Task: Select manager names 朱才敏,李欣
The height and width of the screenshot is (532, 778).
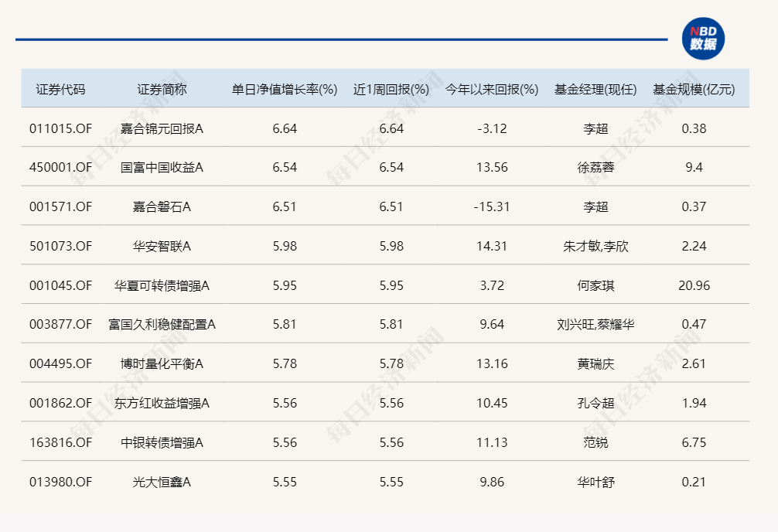Action: click(595, 246)
